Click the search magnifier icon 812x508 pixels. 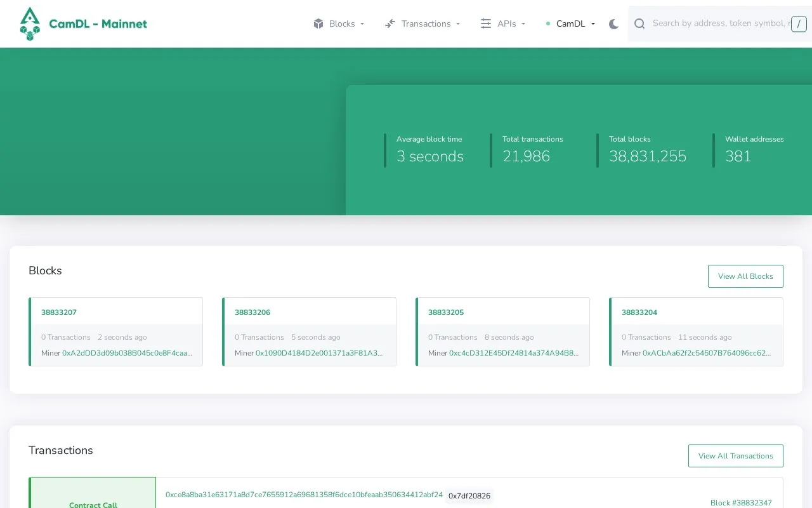639,23
